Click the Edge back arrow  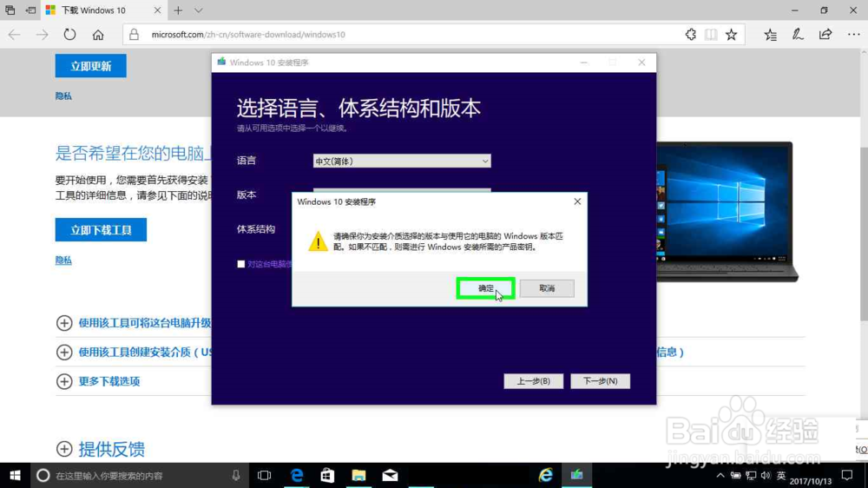tap(15, 35)
